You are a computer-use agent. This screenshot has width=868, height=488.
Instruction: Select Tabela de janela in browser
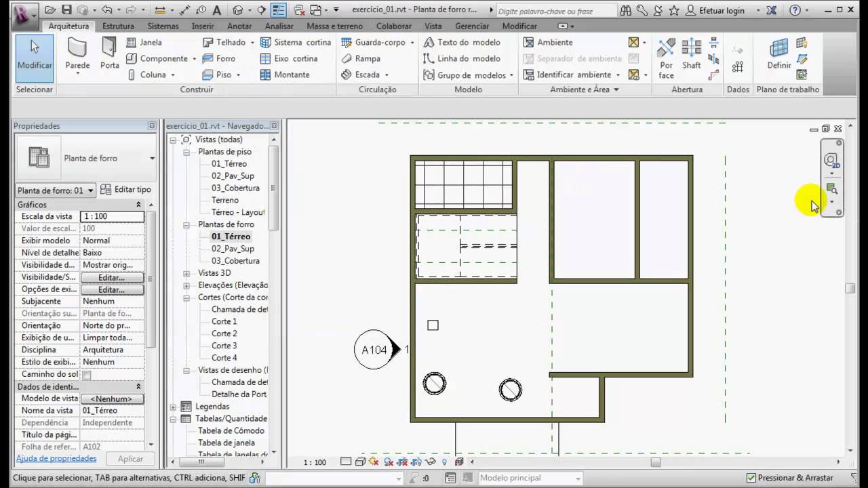point(226,443)
